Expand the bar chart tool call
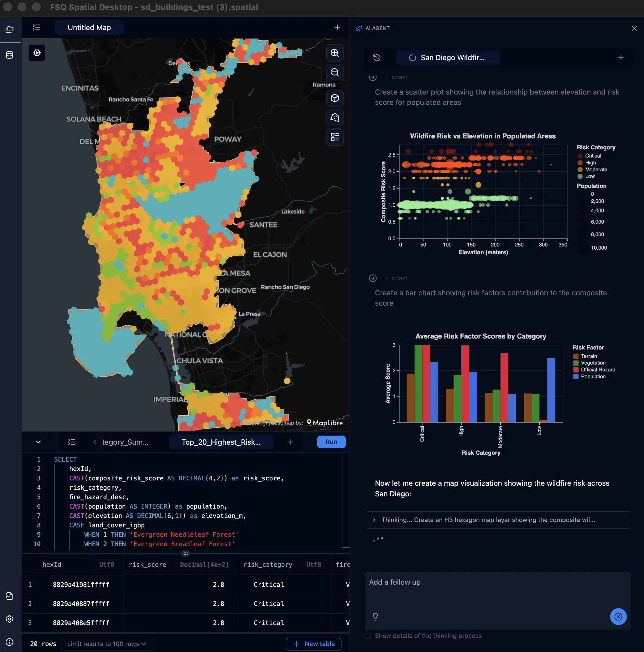Screen dimensions: 644x652 point(396,278)
